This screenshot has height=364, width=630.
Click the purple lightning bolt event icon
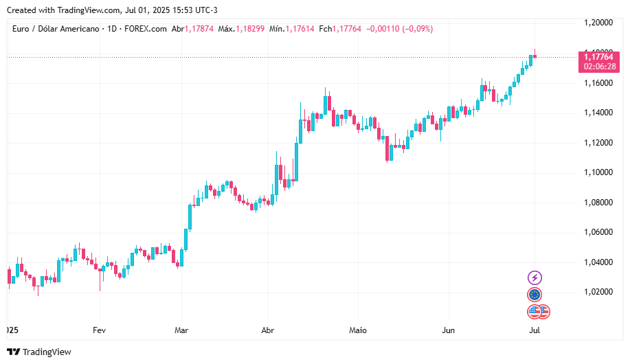(x=535, y=277)
